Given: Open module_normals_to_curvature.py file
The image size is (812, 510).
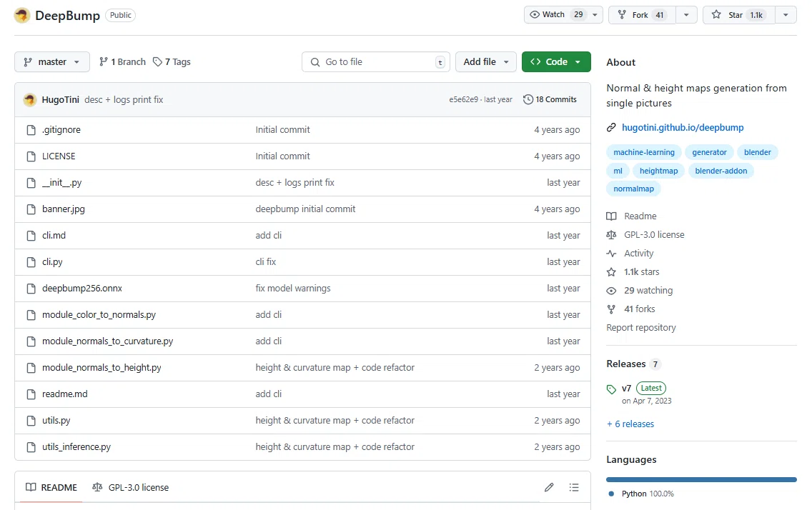Looking at the screenshot, I should [x=108, y=341].
